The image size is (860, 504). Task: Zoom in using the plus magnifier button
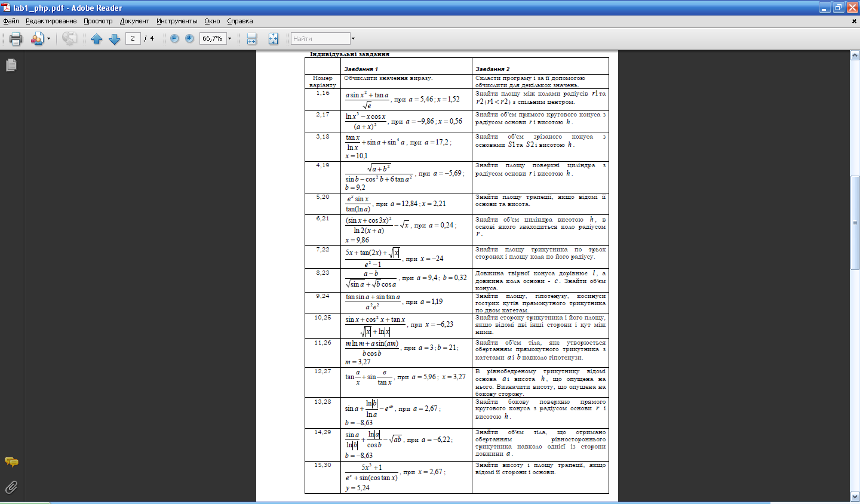[189, 38]
